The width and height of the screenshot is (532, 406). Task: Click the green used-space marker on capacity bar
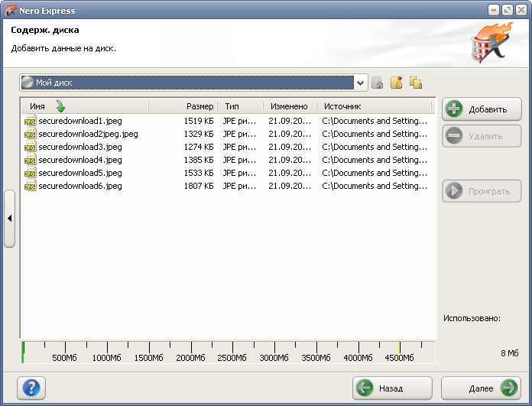pyautogui.click(x=23, y=352)
